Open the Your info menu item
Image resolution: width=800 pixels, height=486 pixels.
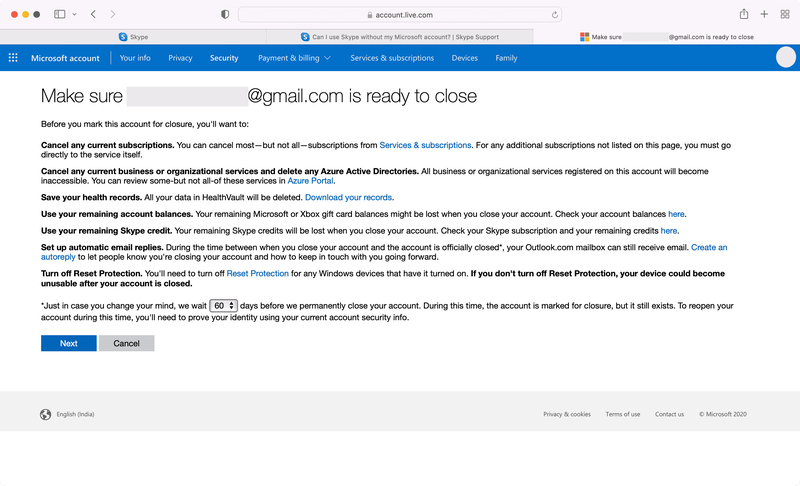tap(135, 58)
